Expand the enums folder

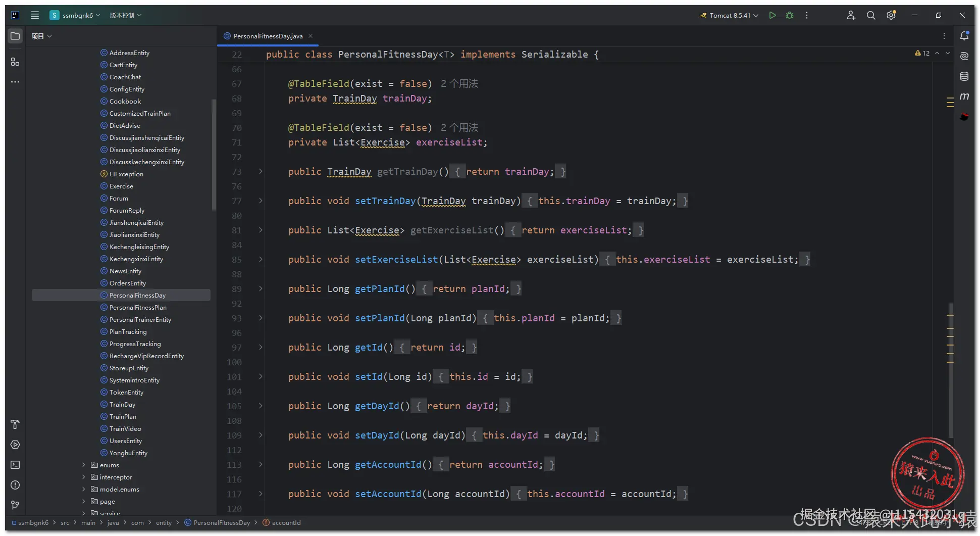tap(84, 465)
